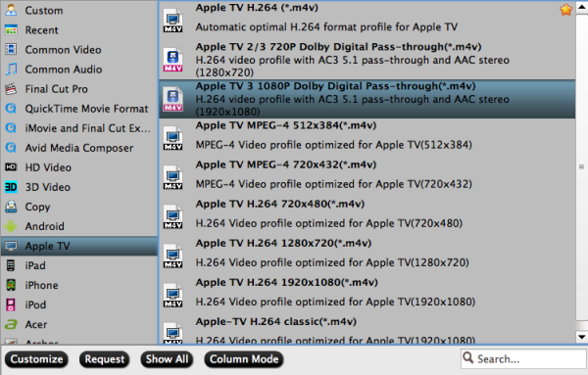The width and height of the screenshot is (588, 375).
Task: Click the scrollbar down arrow
Action: 581,337
